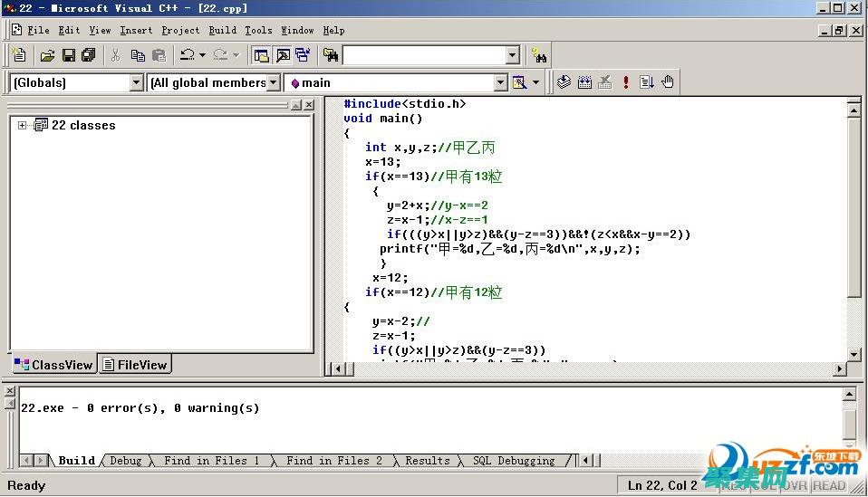Switch to the FileView tab
Screen dimensions: 868x497
point(135,365)
